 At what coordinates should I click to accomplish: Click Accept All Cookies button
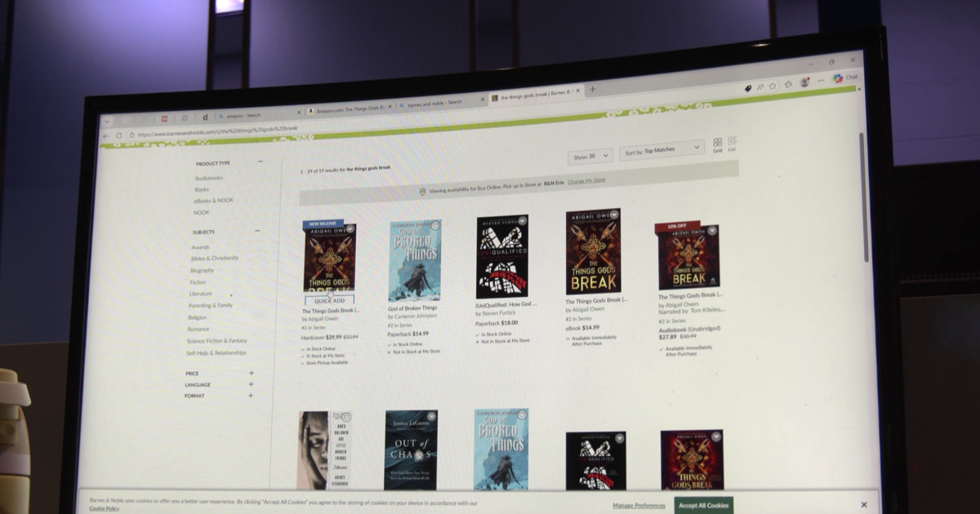click(x=703, y=505)
